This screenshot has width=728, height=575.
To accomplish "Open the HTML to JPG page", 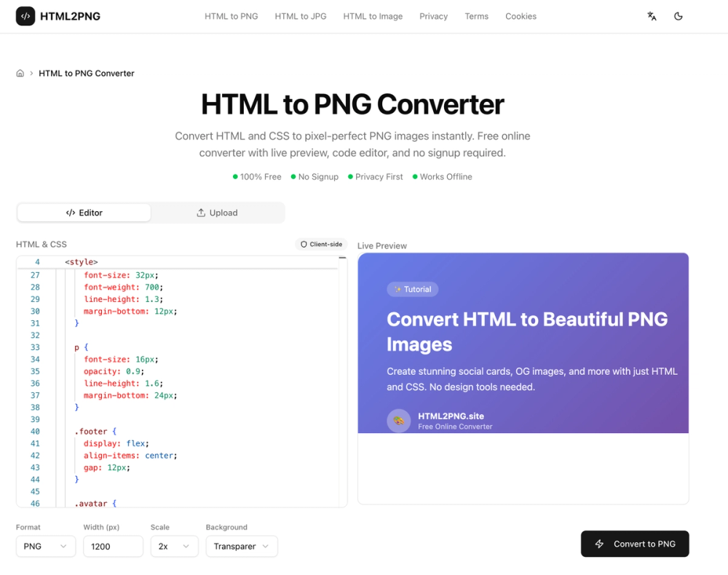I will point(300,16).
